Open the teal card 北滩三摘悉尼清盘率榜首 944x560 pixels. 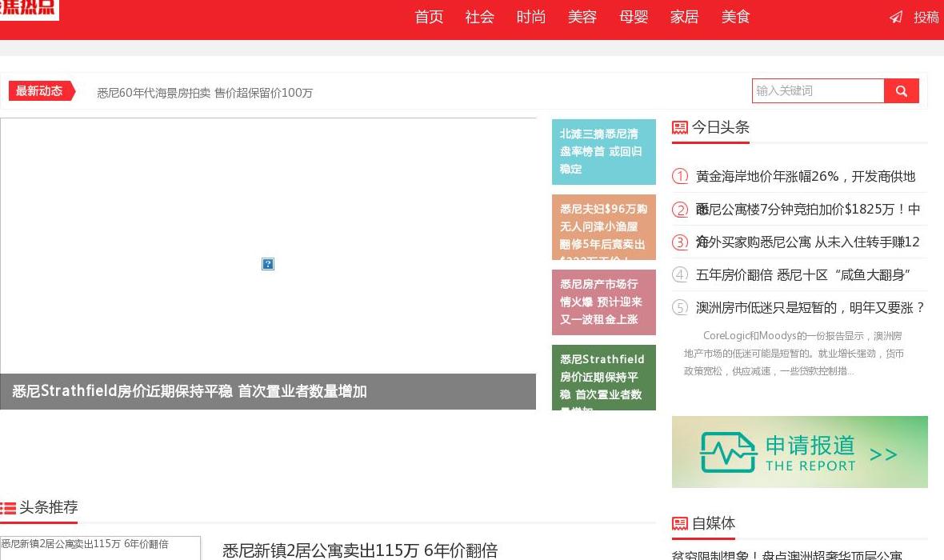click(604, 152)
